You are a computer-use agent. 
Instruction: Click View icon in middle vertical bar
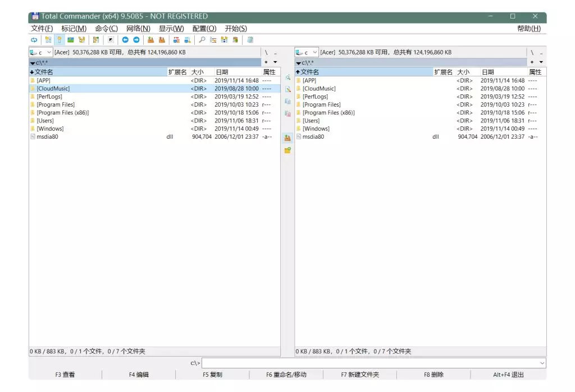point(288,78)
